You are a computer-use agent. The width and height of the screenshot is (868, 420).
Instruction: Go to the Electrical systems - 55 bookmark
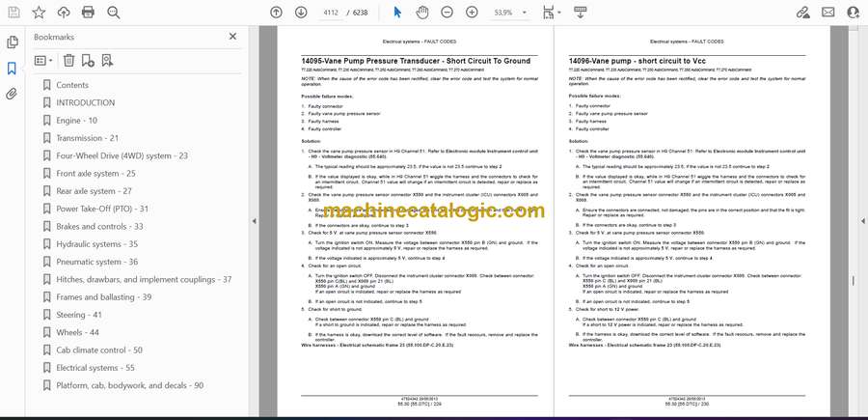(95, 368)
